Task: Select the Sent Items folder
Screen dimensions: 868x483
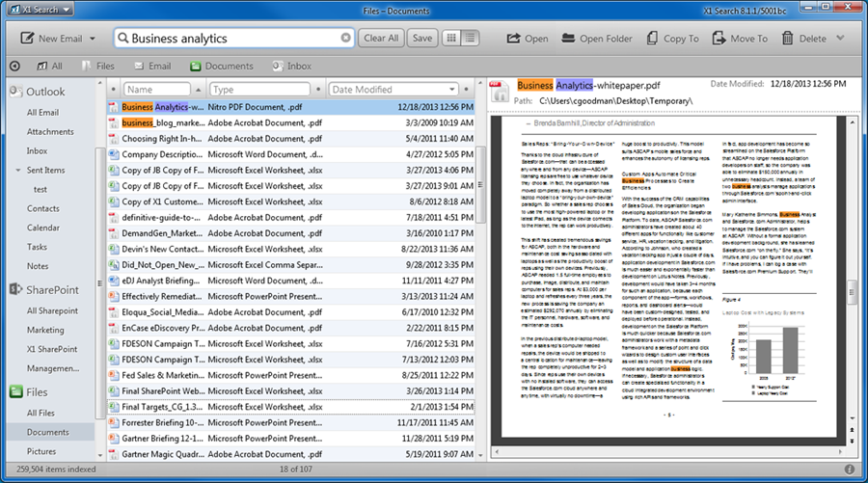Action: click(x=46, y=170)
